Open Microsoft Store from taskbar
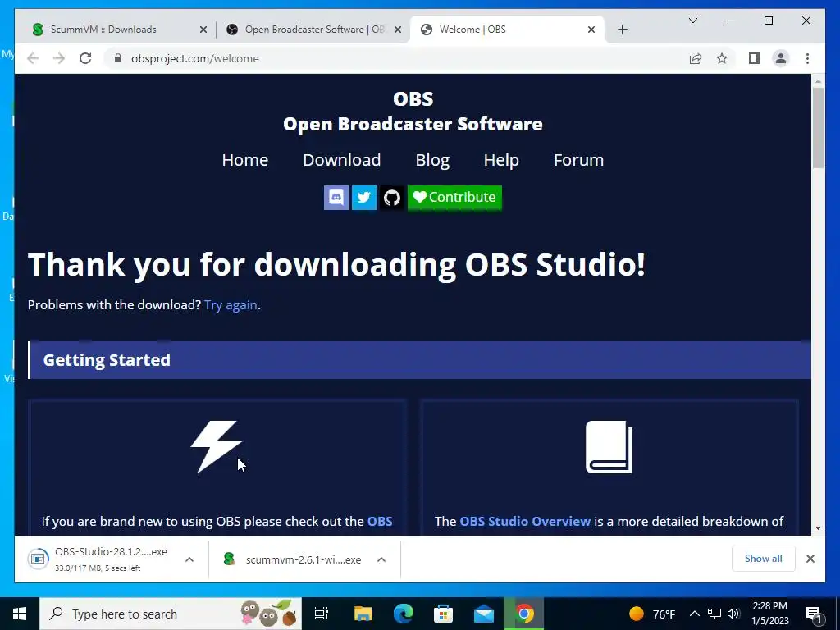The height and width of the screenshot is (630, 840). [x=443, y=614]
